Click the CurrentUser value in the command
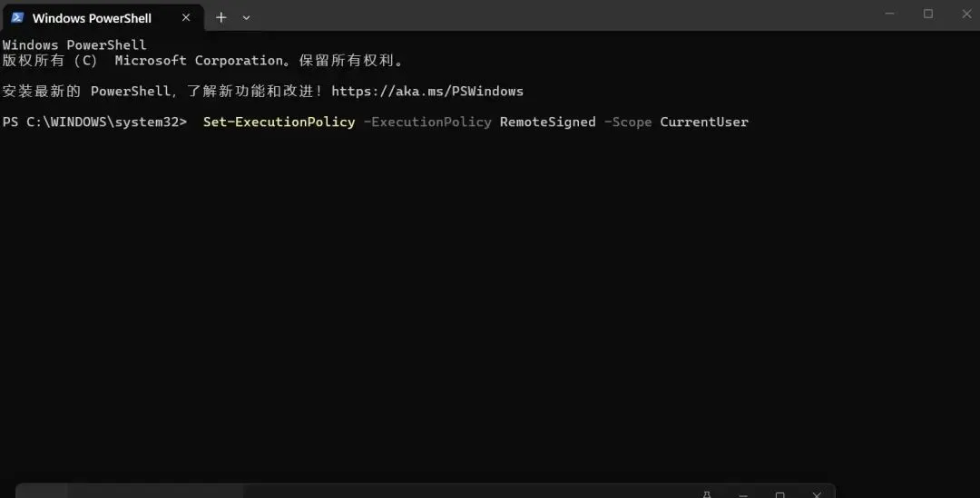Image resolution: width=980 pixels, height=498 pixels. (x=703, y=122)
